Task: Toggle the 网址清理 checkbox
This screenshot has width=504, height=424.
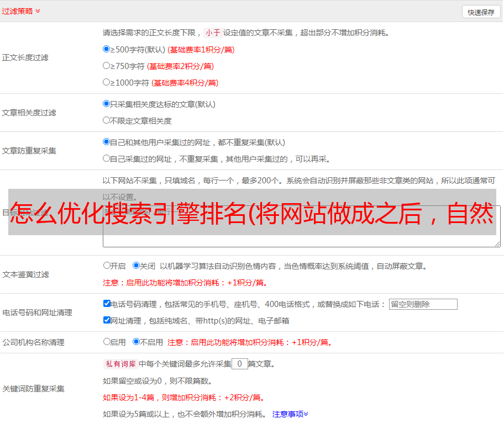Action: click(x=107, y=320)
